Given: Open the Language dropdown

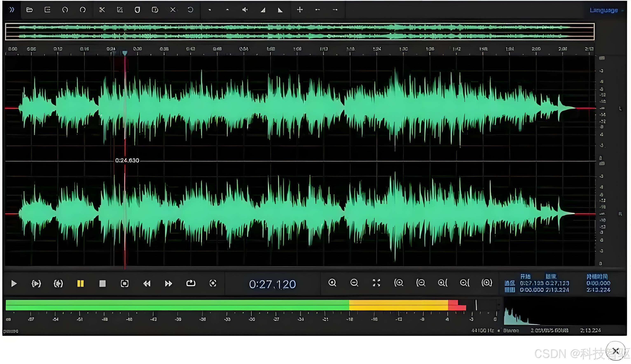Looking at the screenshot, I should point(603,10).
